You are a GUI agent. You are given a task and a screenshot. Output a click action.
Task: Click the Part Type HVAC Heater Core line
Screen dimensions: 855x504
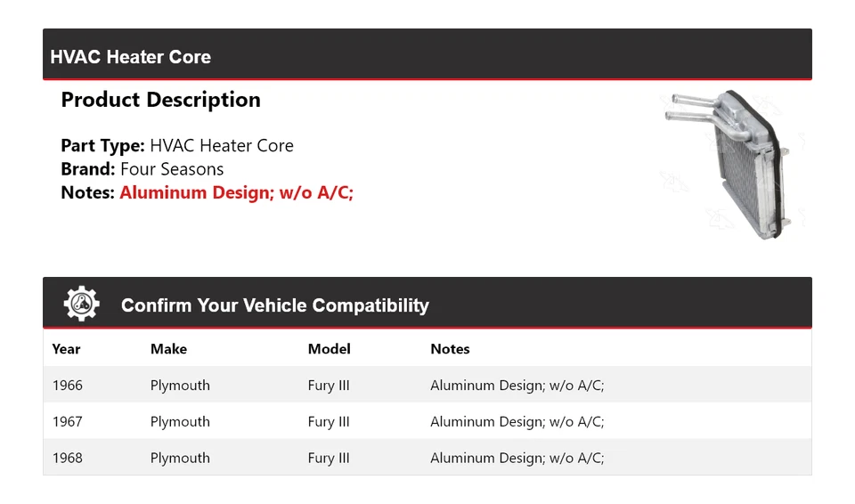coord(176,146)
